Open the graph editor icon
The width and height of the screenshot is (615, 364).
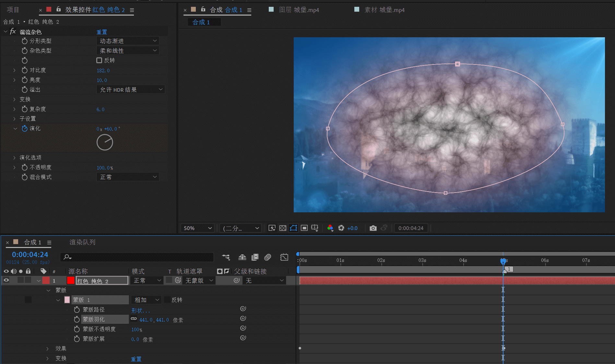pos(284,257)
